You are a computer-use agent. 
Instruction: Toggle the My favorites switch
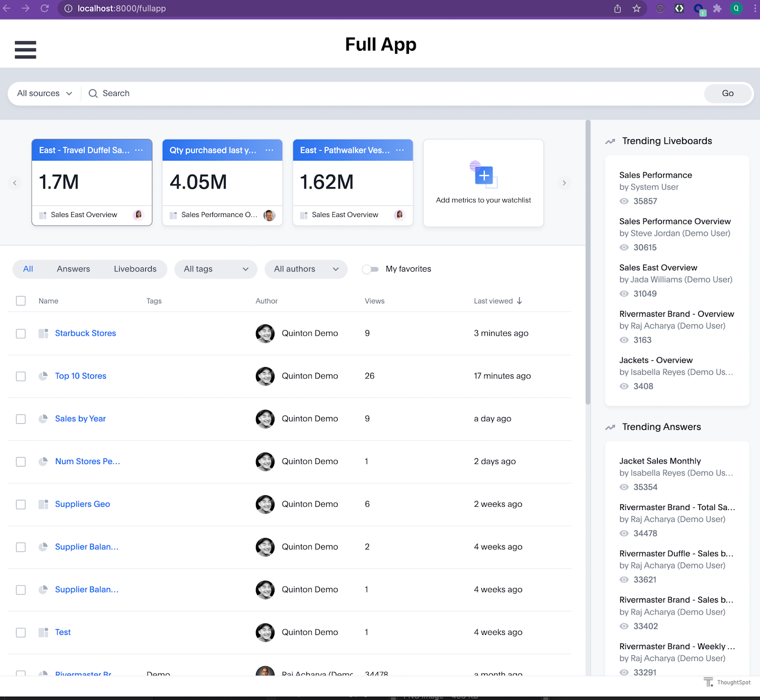[x=370, y=269]
